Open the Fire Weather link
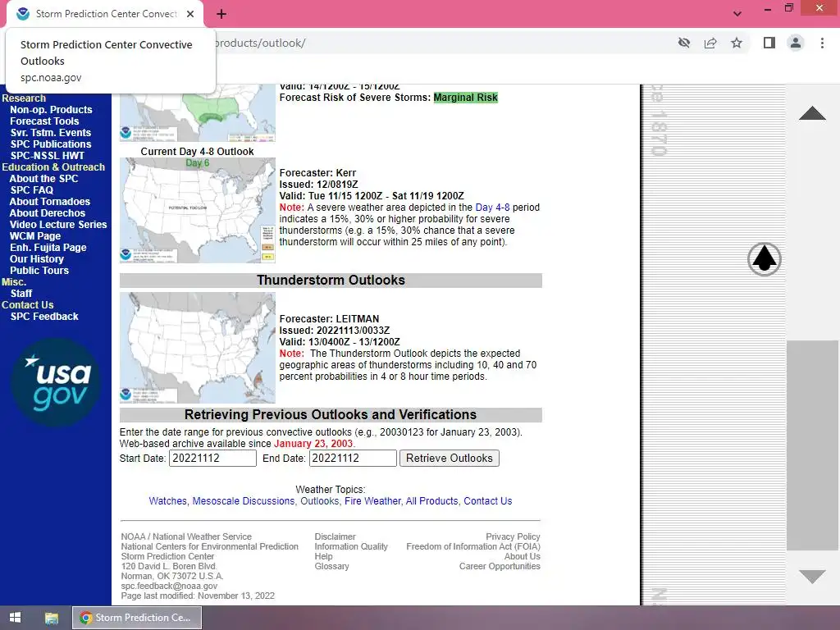840x630 pixels. click(372, 501)
